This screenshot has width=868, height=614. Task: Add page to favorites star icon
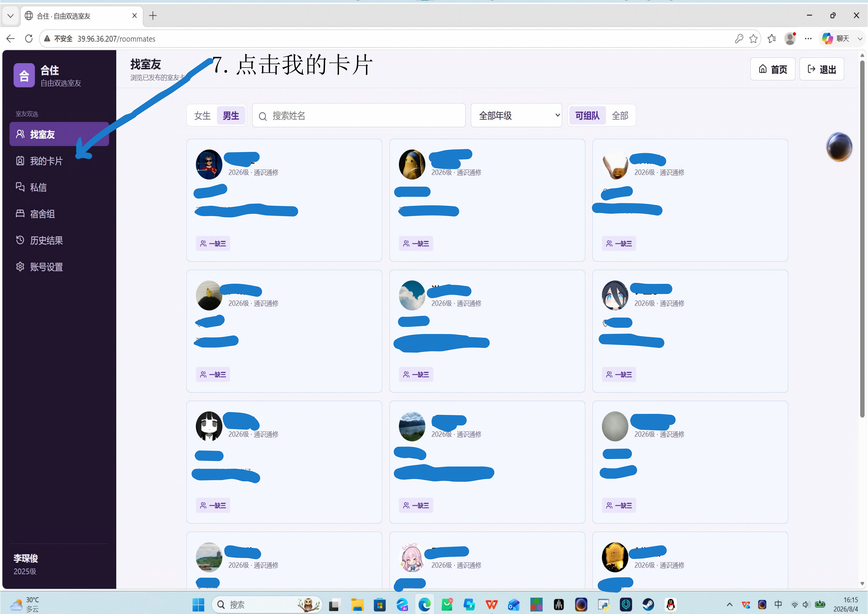click(754, 39)
